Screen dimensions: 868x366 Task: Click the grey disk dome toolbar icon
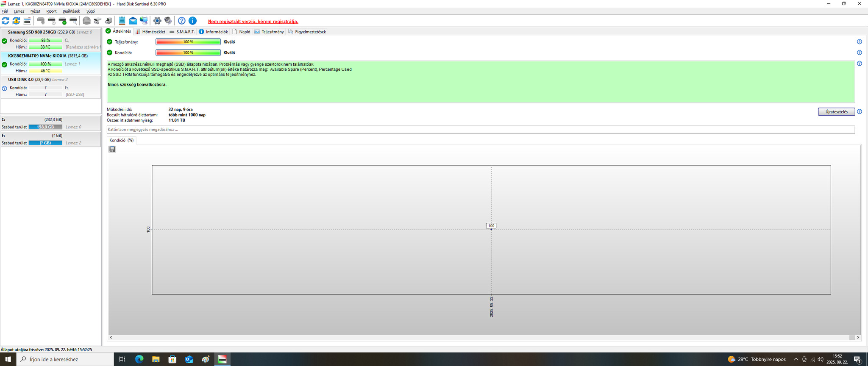coord(86,21)
